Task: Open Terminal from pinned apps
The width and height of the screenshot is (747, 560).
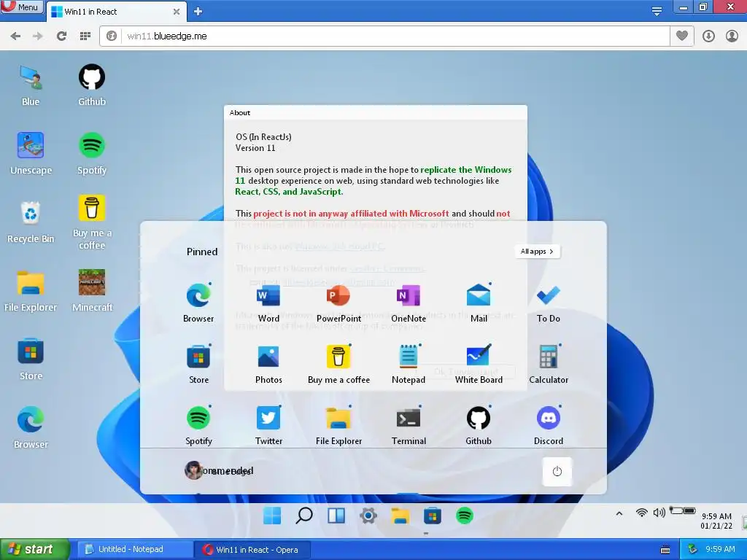Action: [409, 426]
